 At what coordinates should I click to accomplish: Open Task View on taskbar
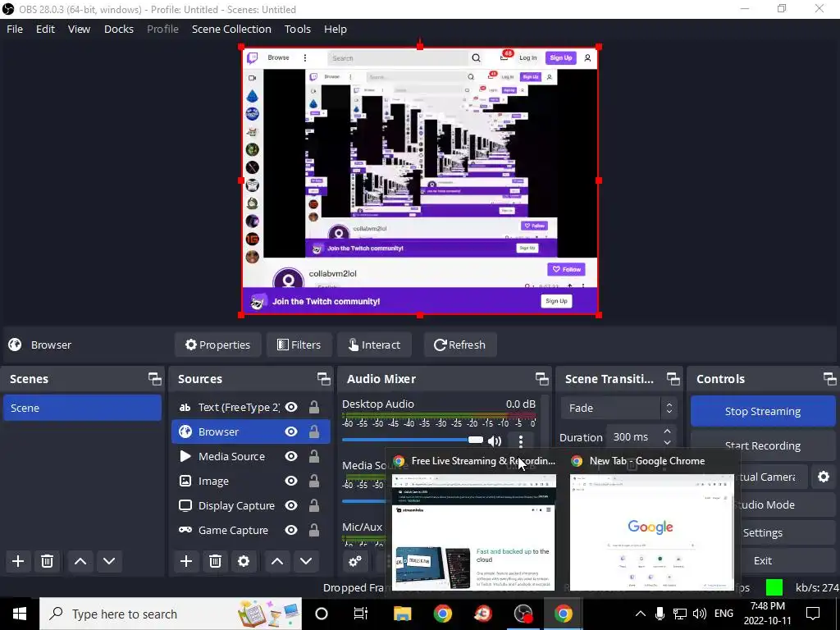[361, 614]
